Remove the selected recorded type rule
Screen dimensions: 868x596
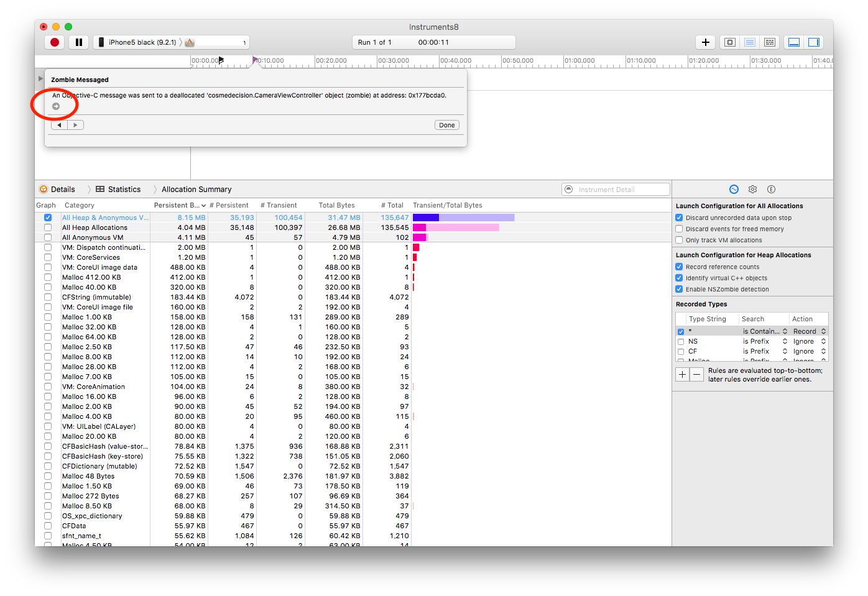[x=697, y=374]
